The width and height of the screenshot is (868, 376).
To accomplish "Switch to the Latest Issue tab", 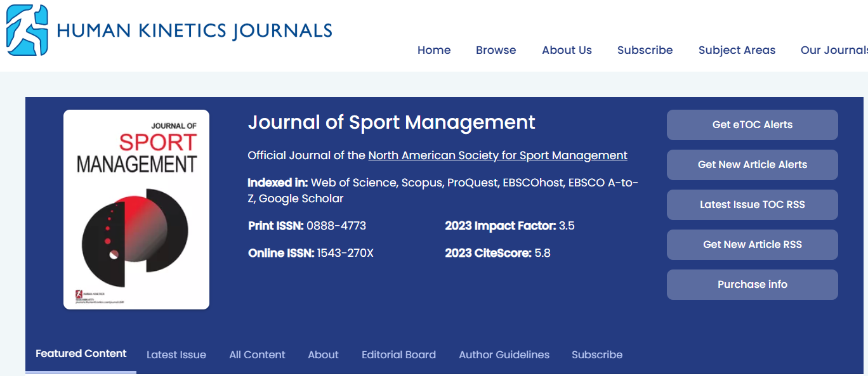I will 176,355.
